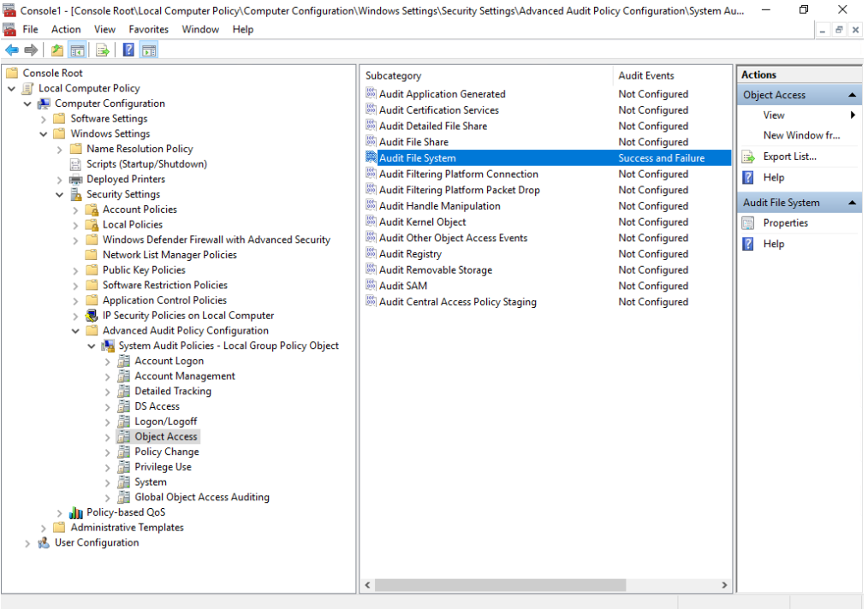The image size is (868, 609).
Task: Expand the Account Logon tree node
Action: click(108, 361)
